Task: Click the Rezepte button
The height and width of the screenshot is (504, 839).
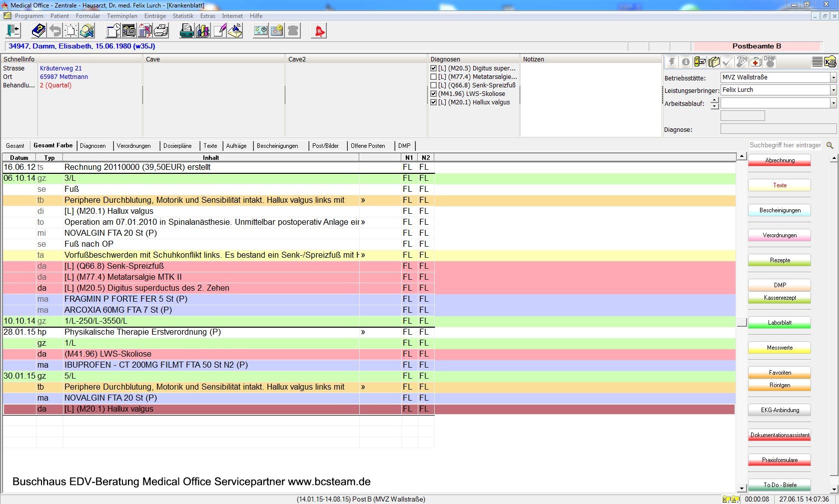Action: point(780,260)
